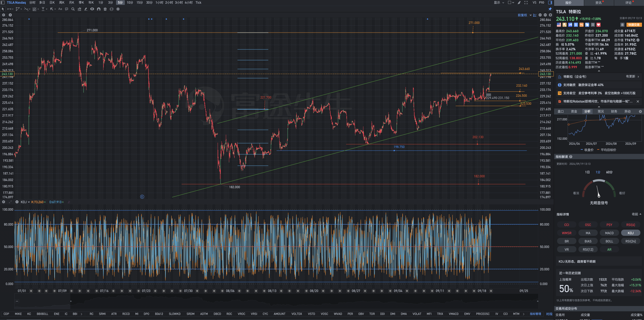Toggle the magnet snap mode
The height and width of the screenshot is (320, 644).
click(99, 9)
